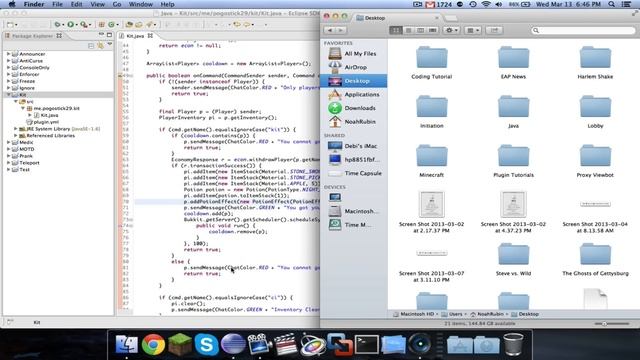
Task: Expand the JRE System Library node
Action: click(x=16, y=129)
